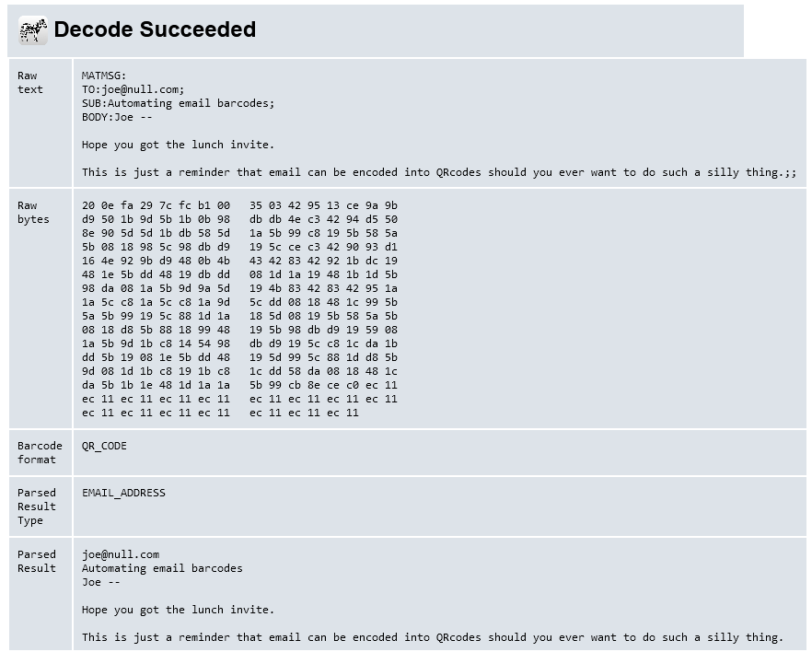The width and height of the screenshot is (812, 652).
Task: Click the SUB:Automating email barcodes; line
Action: [178, 103]
